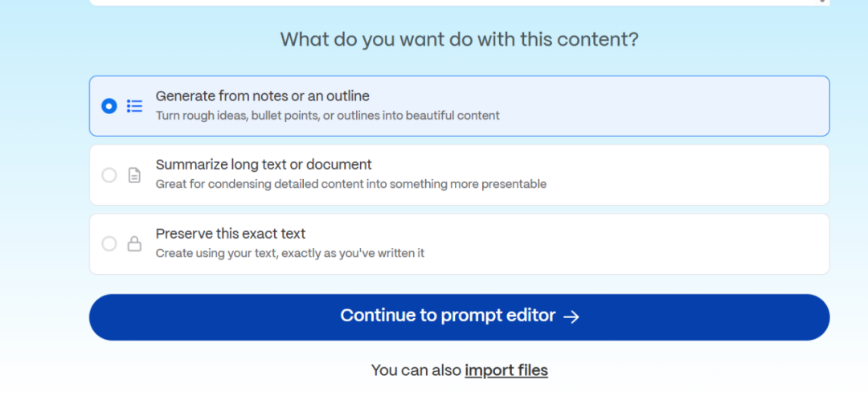The width and height of the screenshot is (868, 396).
Task: Select the 'Generate from notes' radio button
Action: coord(109,106)
